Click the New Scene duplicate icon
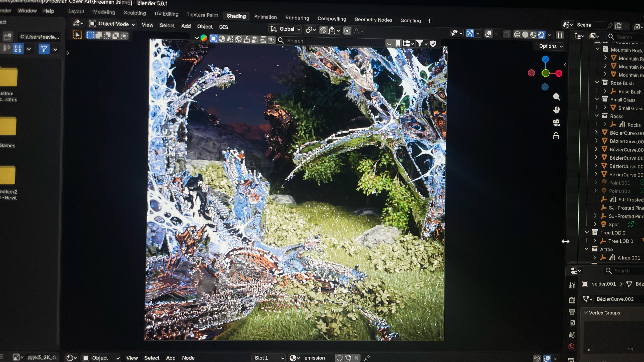 [x=619, y=26]
